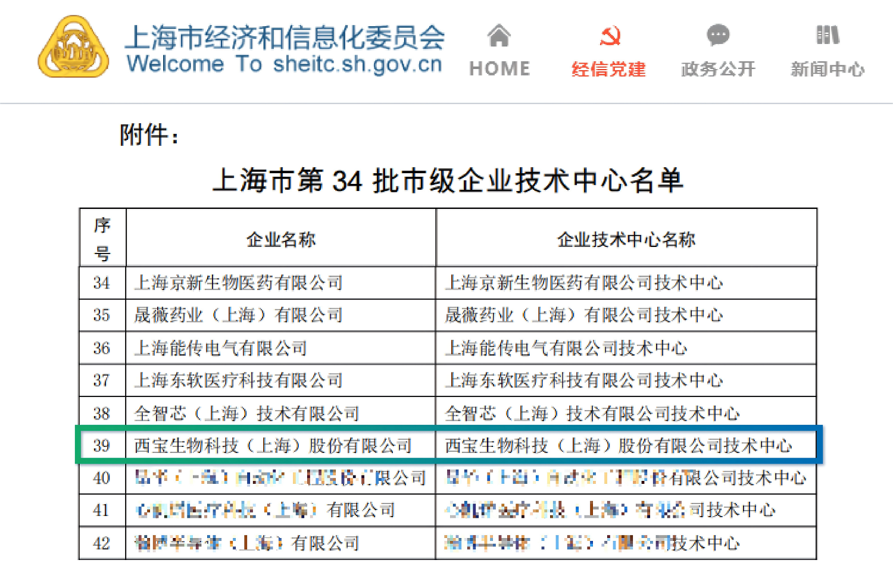The height and width of the screenshot is (588, 893).
Task: Click the party emblem icon above 经信党建
Action: (609, 36)
